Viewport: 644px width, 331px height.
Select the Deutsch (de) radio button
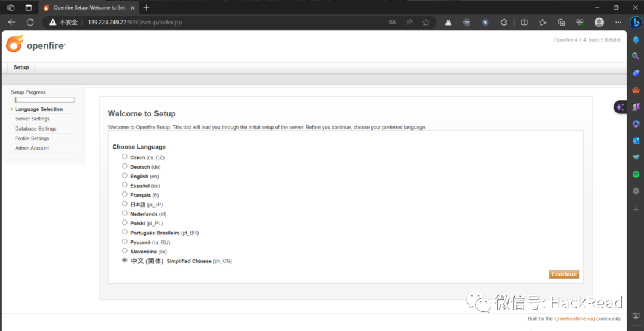[x=125, y=166]
